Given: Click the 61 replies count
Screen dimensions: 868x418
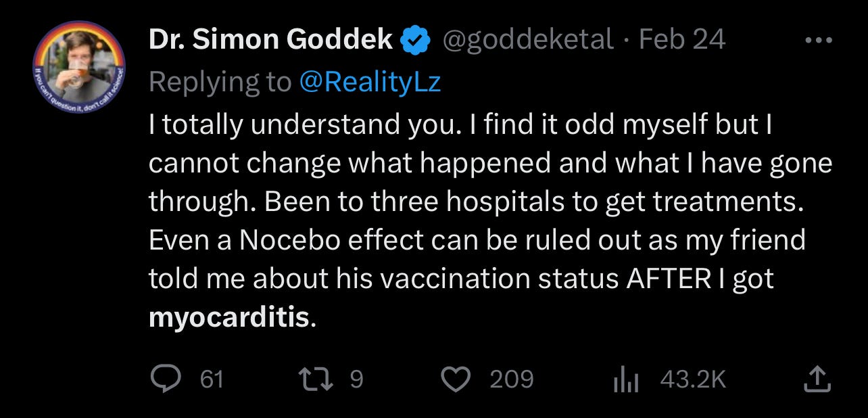Looking at the screenshot, I should click(212, 379).
